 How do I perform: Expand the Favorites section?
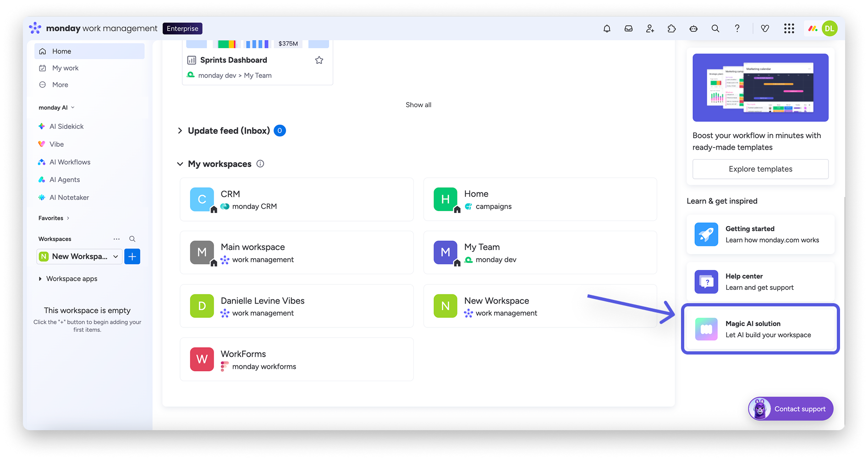pos(54,218)
